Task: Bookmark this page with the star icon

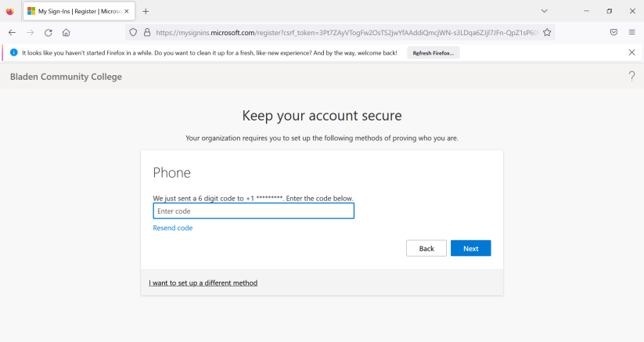Action: coord(547,33)
